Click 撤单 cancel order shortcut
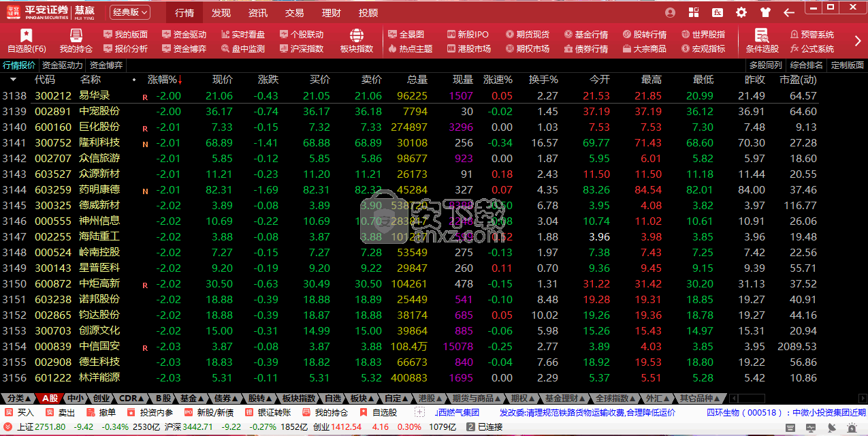The width and height of the screenshot is (868, 436). click(x=101, y=412)
